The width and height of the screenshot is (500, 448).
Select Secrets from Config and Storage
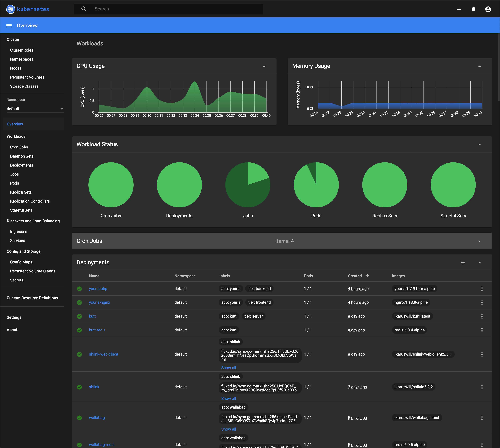pyautogui.click(x=16, y=280)
